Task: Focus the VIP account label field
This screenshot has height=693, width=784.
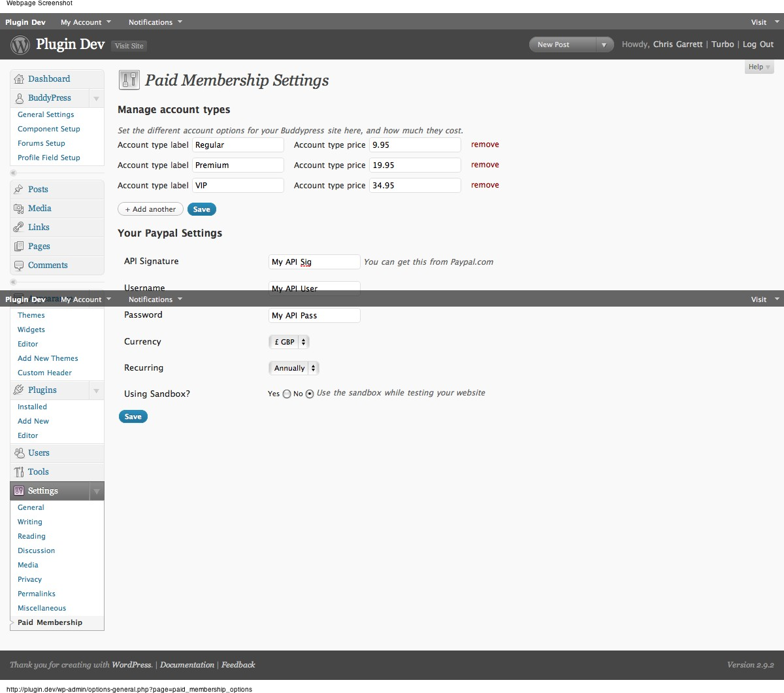Action: click(238, 186)
